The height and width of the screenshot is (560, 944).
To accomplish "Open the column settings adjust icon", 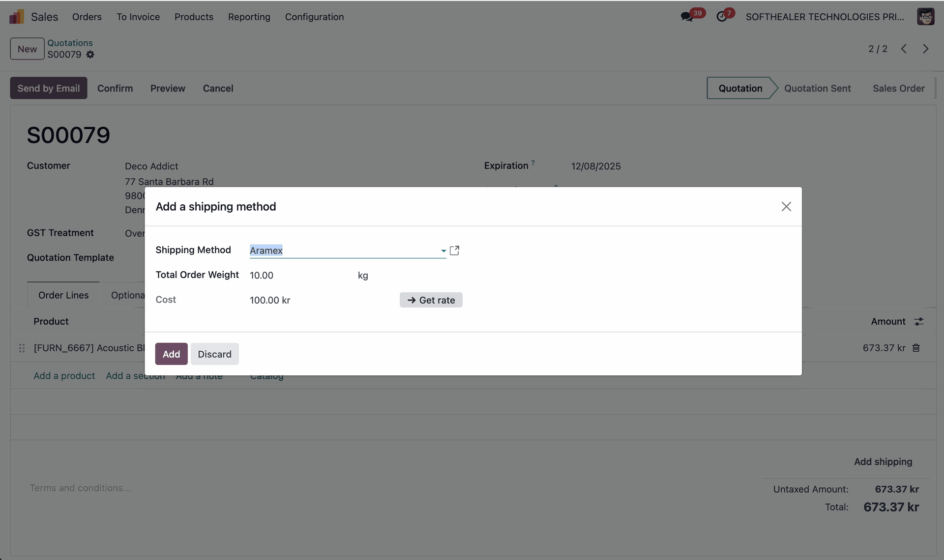I will (918, 321).
